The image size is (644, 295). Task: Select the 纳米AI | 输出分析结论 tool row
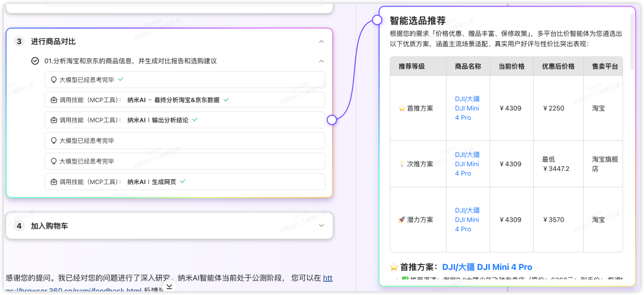(185, 120)
